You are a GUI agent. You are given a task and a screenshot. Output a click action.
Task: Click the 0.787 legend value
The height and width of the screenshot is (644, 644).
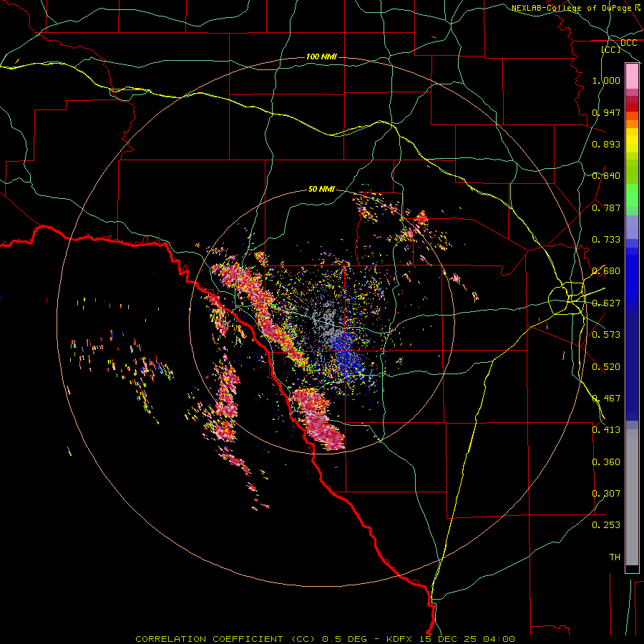[606, 208]
